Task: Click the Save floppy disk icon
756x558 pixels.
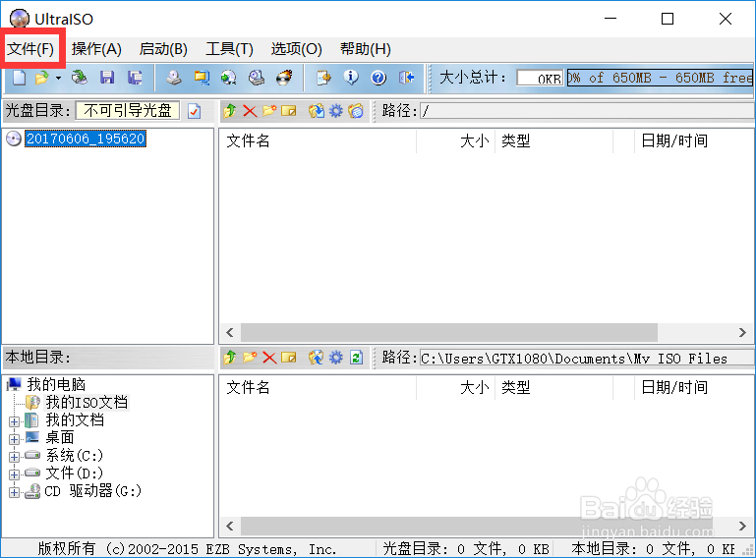Action: pos(107,78)
